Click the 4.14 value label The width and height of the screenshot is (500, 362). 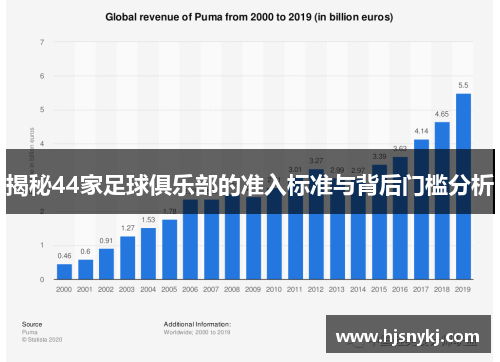[421, 131]
